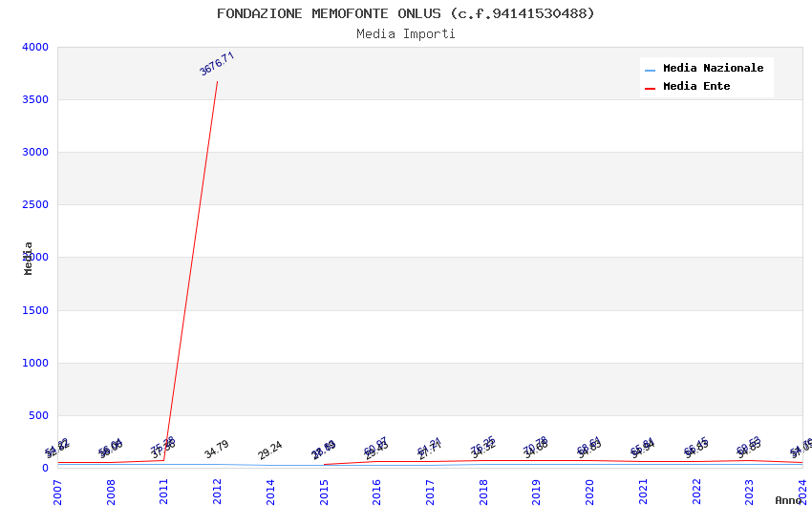The width and height of the screenshot is (812, 525).
Task: Click the y-axis value 500
Action: tap(39, 415)
